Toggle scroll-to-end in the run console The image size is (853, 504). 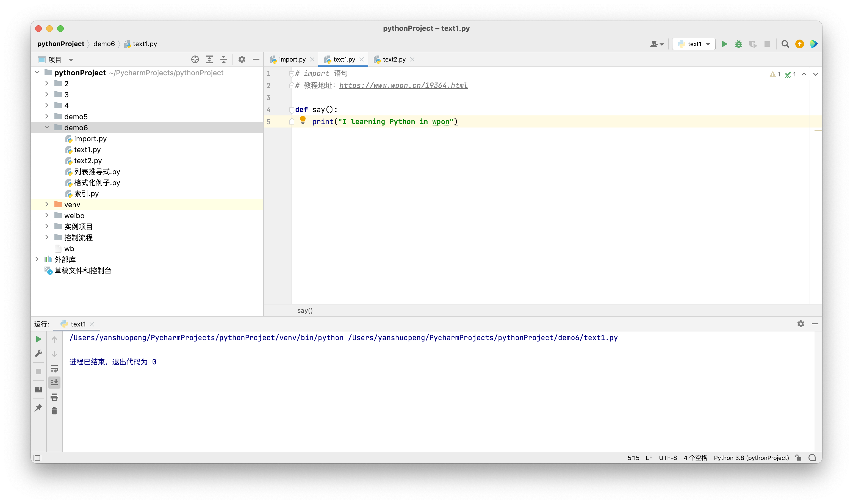(54, 383)
